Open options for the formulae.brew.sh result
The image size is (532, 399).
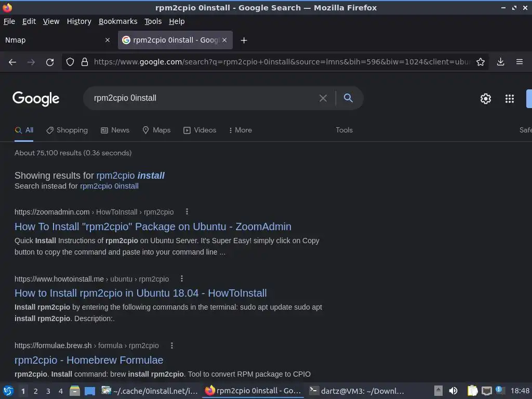172,345
